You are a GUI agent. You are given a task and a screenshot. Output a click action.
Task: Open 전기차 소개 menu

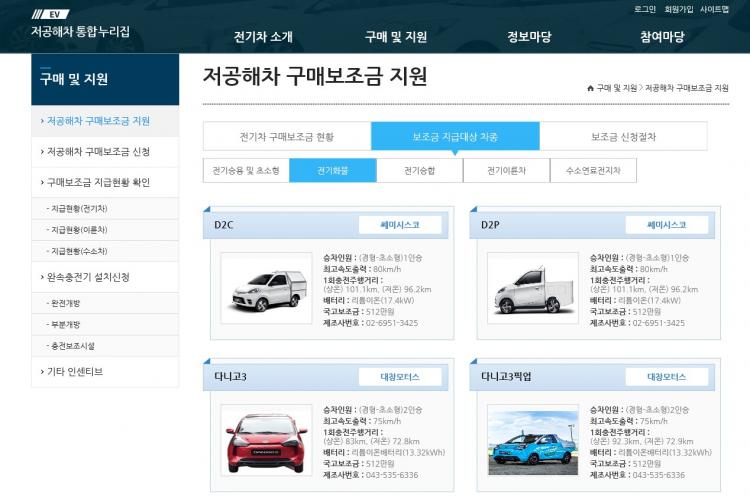(263, 37)
